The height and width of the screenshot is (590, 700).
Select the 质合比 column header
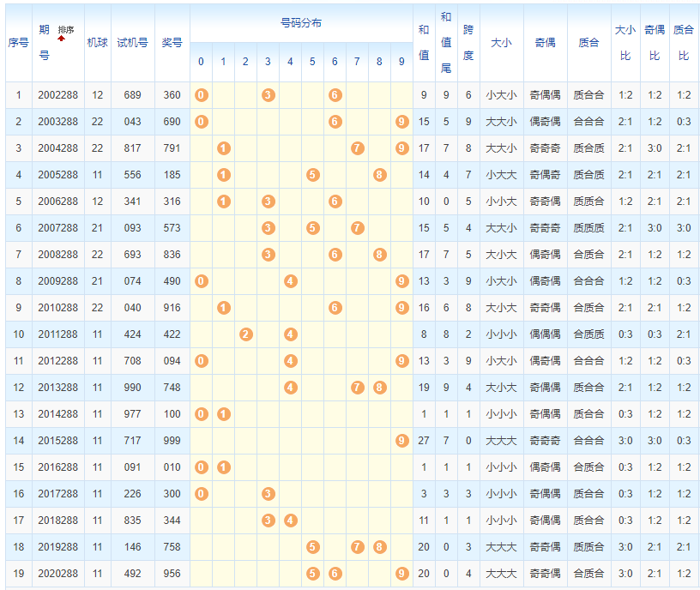[x=684, y=43]
